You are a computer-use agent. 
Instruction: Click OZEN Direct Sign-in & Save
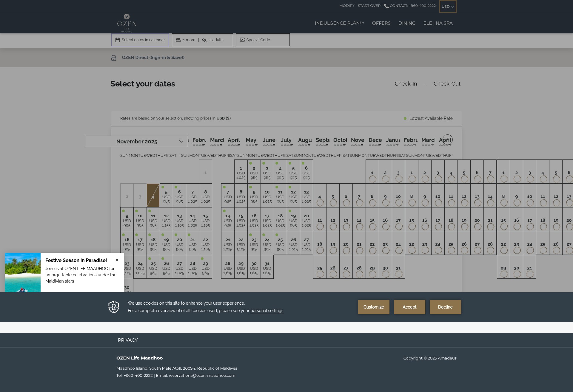153,58
